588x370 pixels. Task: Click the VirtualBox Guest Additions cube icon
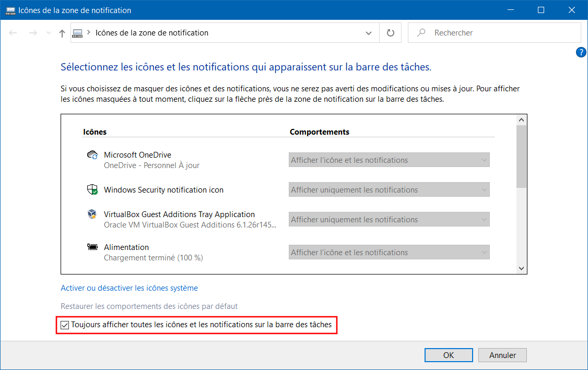coord(92,214)
